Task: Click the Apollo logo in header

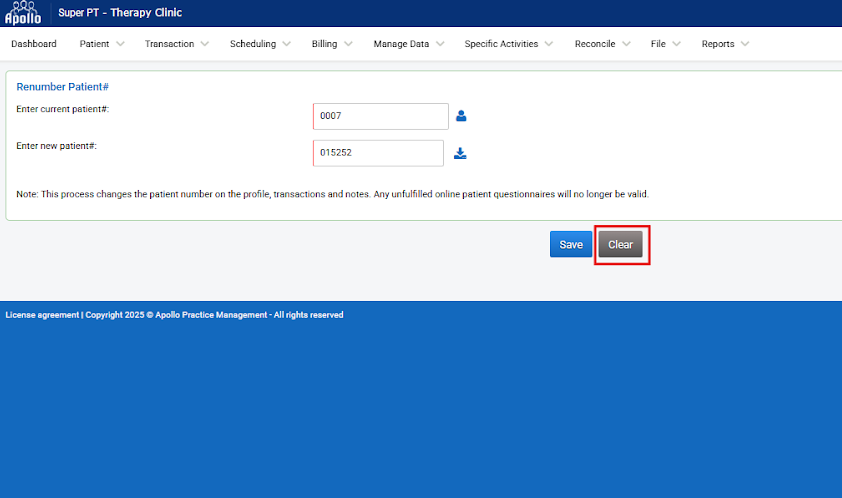Action: pyautogui.click(x=23, y=13)
